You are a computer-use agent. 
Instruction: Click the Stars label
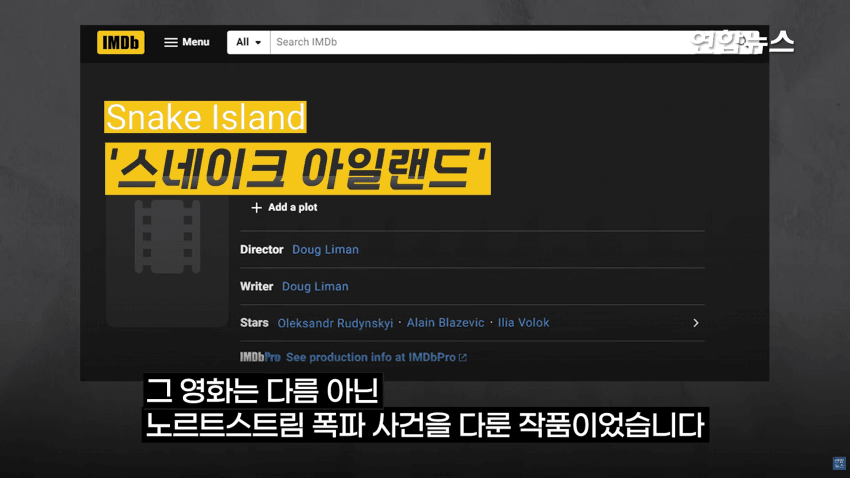(254, 323)
